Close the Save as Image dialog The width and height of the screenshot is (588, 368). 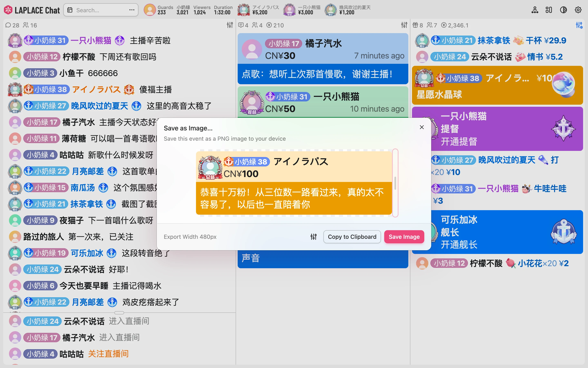point(422,127)
